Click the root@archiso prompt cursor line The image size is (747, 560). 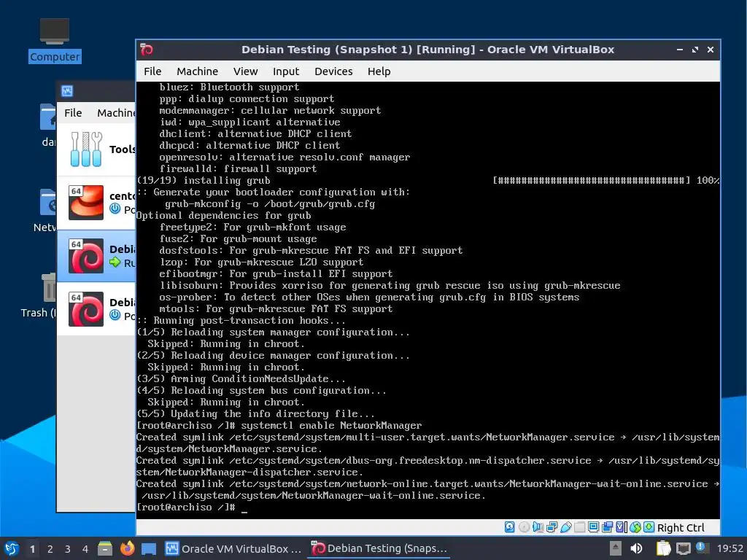click(x=192, y=507)
